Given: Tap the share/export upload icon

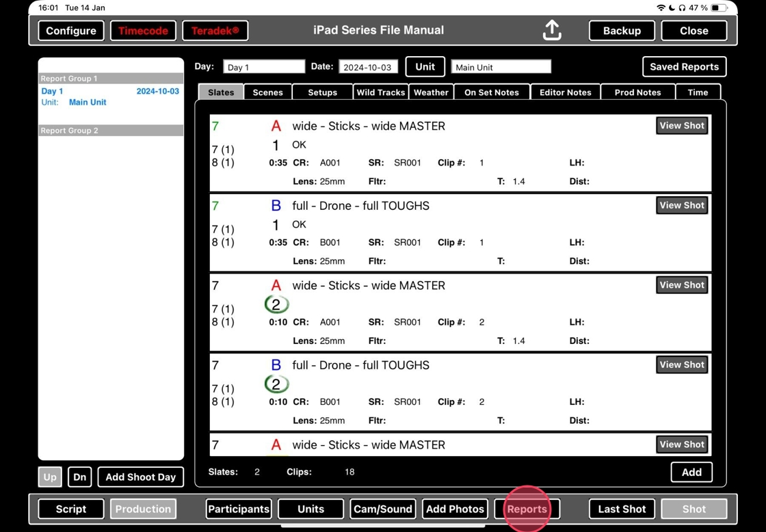Looking at the screenshot, I should click(x=551, y=30).
